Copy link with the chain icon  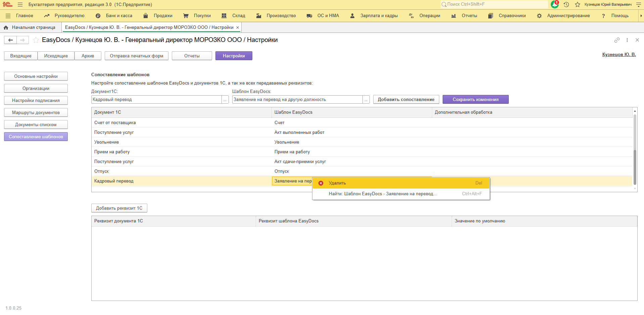(x=617, y=40)
